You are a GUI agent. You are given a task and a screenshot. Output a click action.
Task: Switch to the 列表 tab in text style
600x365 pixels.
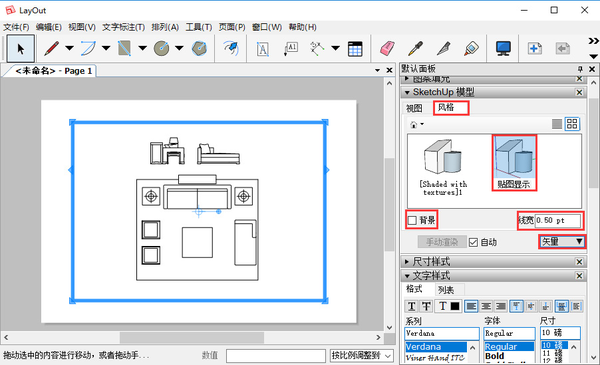pos(446,290)
